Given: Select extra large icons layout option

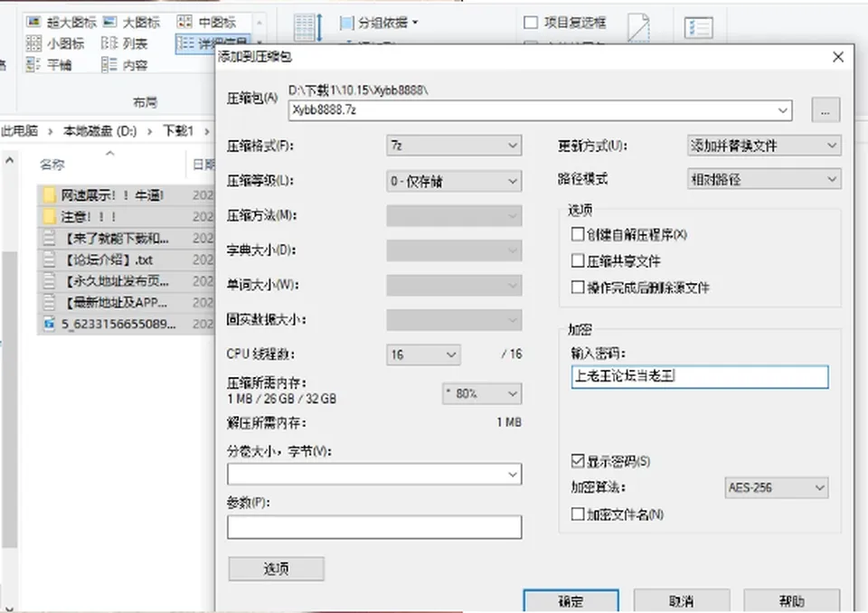Looking at the screenshot, I should [61, 22].
